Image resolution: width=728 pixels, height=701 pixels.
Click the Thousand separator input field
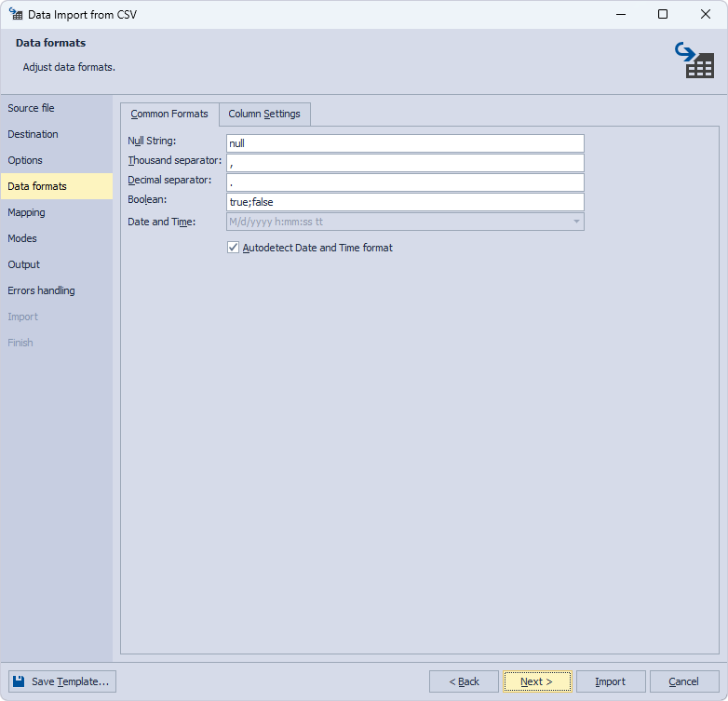pos(405,163)
